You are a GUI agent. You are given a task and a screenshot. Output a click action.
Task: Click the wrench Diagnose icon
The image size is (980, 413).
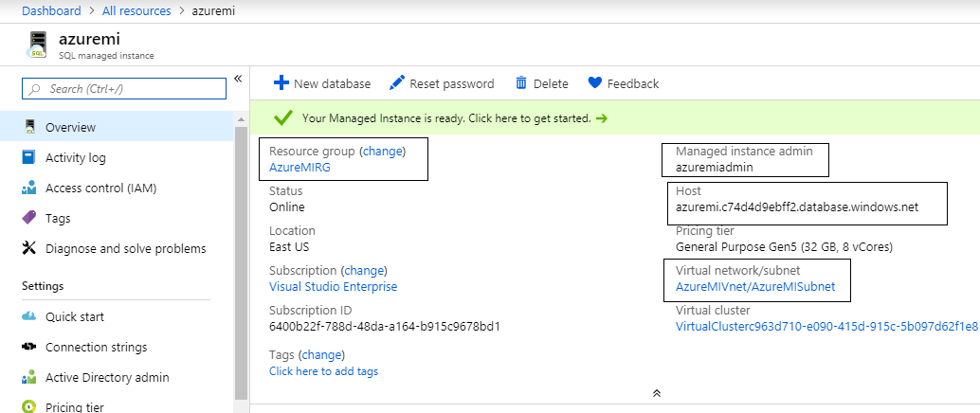click(28, 248)
